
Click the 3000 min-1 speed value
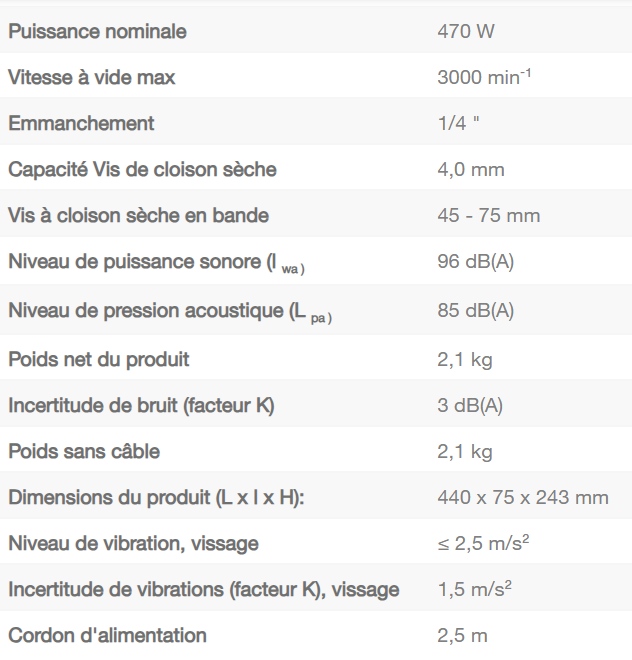pos(484,77)
